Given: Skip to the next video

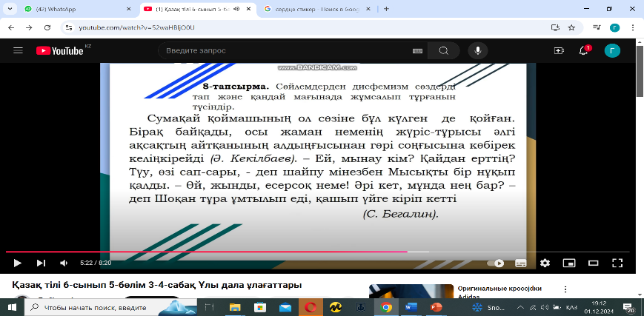Looking at the screenshot, I should coord(41,263).
